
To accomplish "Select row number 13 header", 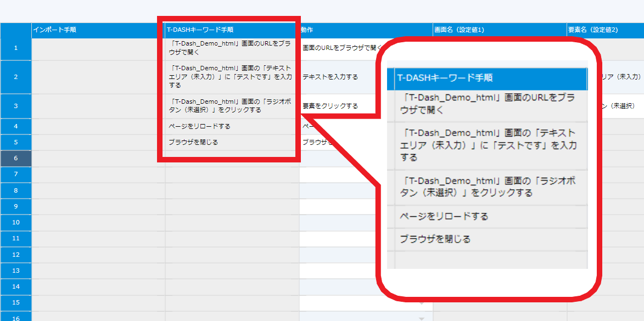I will [15, 271].
